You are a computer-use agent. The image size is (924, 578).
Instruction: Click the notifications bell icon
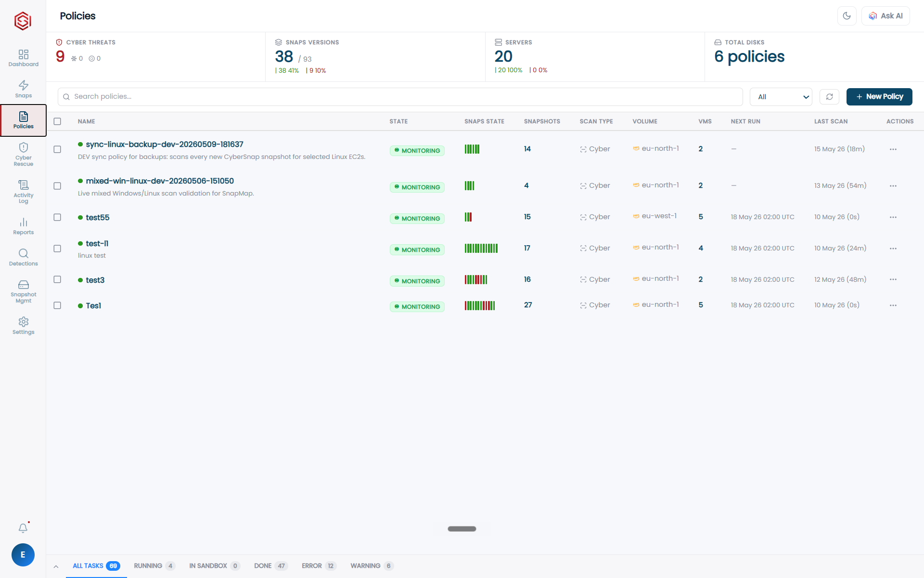pyautogui.click(x=23, y=528)
